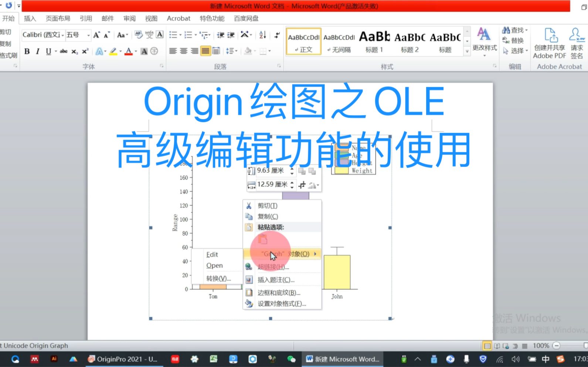Click the crop icon in mini toolbar
Screen dimensions: 588x367
pos(302,185)
